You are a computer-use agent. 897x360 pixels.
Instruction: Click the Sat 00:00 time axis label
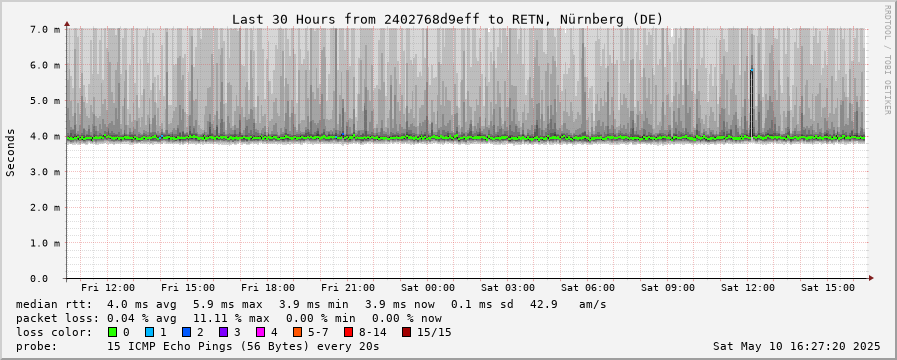[428, 288]
